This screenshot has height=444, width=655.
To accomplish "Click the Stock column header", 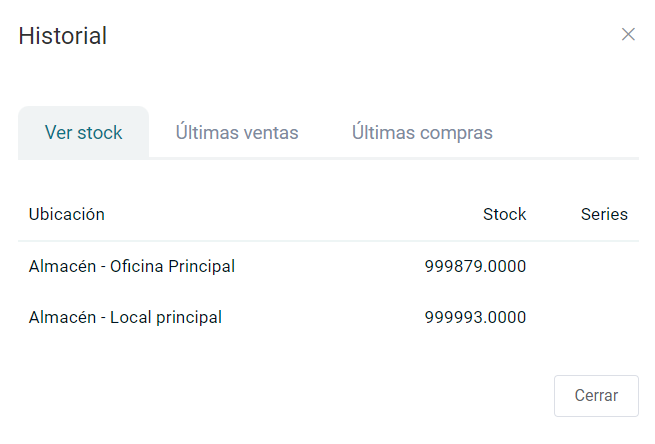I will [504, 214].
